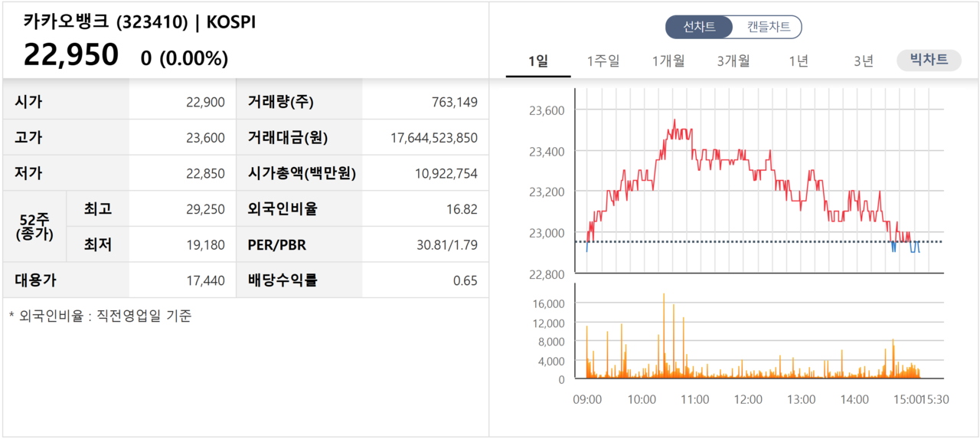The width and height of the screenshot is (980, 439).
Task: Click the 시가총액(백만원) label
Action: point(302,173)
